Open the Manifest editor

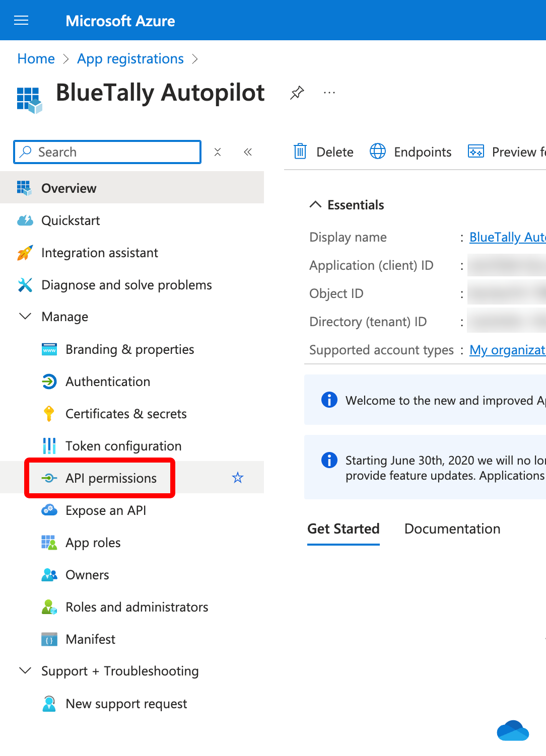point(132,639)
